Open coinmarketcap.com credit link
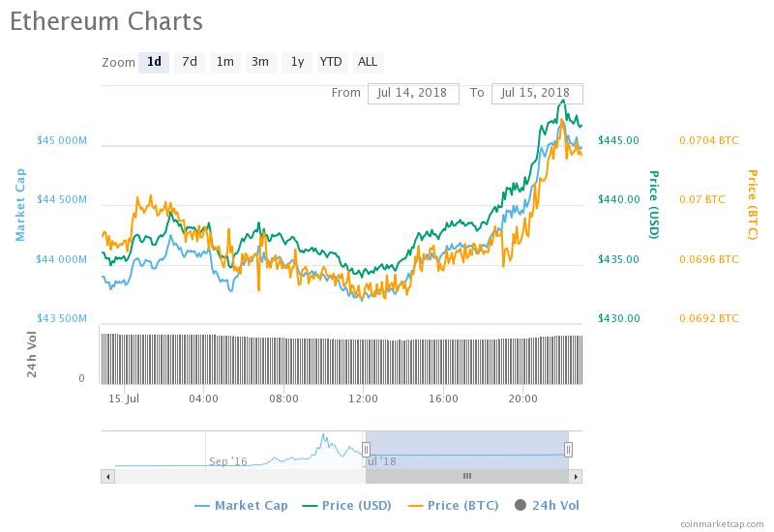The width and height of the screenshot is (774, 532). pyautogui.click(x=722, y=524)
